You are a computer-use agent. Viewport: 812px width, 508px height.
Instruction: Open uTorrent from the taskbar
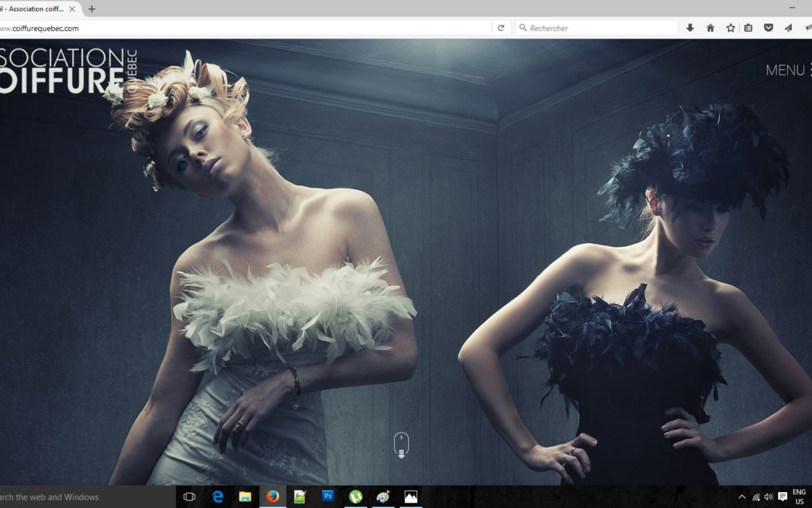click(356, 497)
